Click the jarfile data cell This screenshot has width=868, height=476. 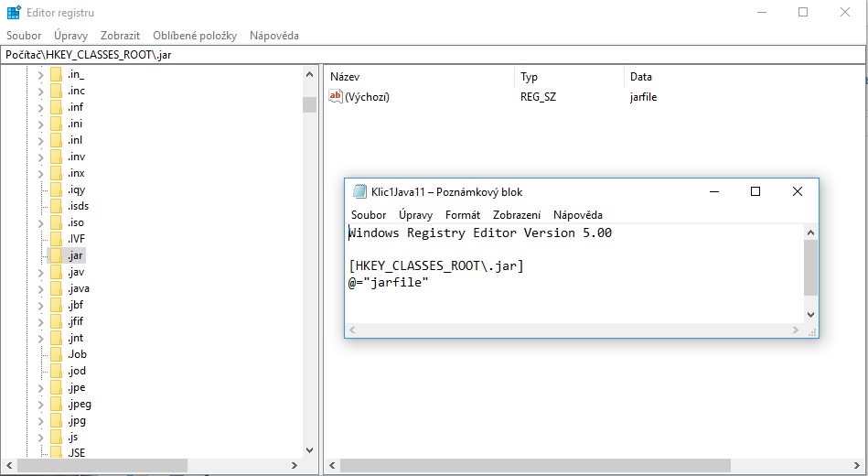pos(643,97)
